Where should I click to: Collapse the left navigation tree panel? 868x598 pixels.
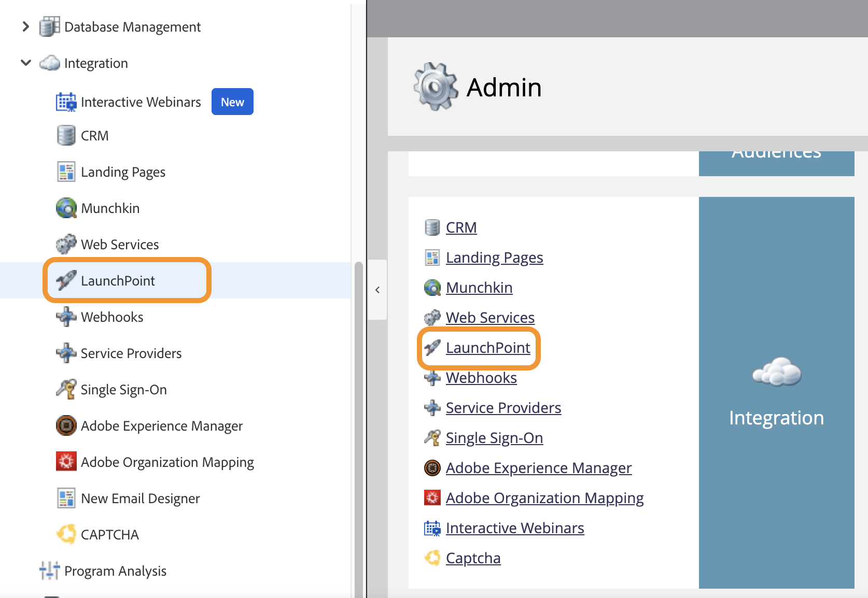point(377,290)
